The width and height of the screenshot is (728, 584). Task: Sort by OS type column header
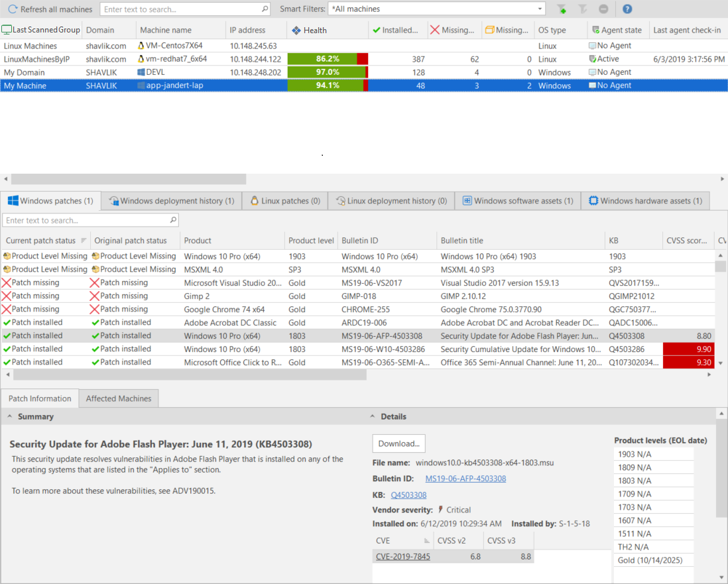point(560,30)
